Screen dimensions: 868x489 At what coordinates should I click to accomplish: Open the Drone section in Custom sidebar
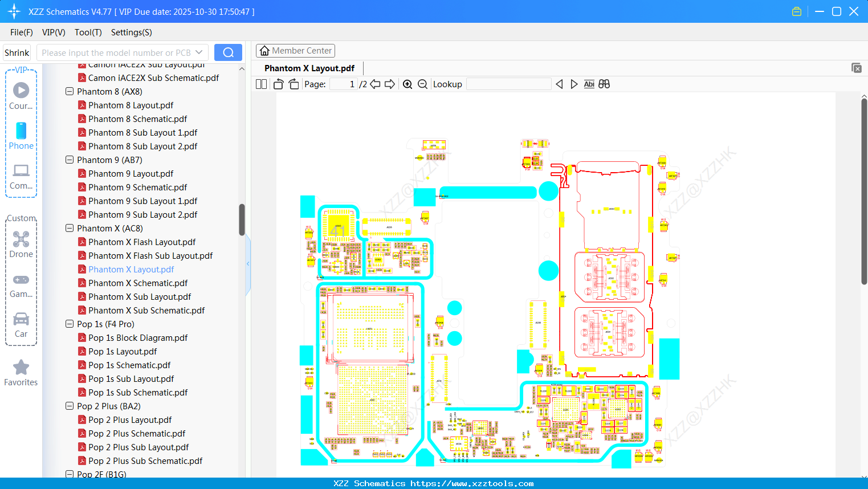tap(21, 244)
